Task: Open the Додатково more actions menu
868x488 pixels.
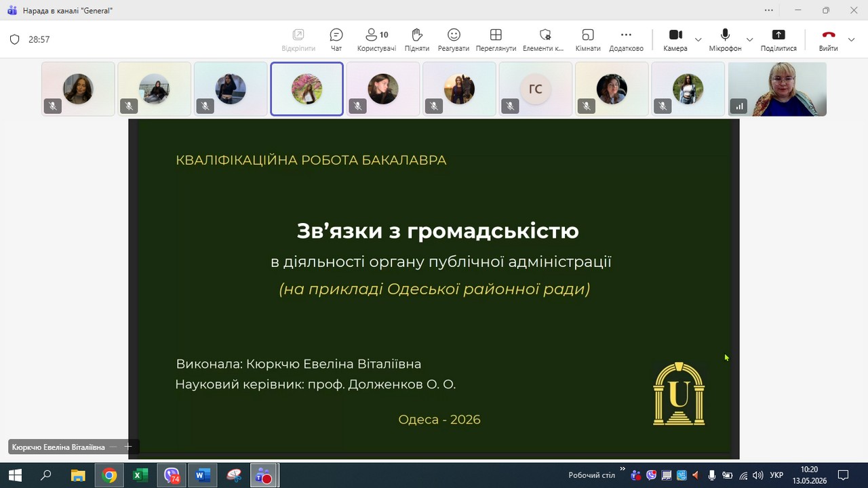Action: pyautogui.click(x=626, y=40)
